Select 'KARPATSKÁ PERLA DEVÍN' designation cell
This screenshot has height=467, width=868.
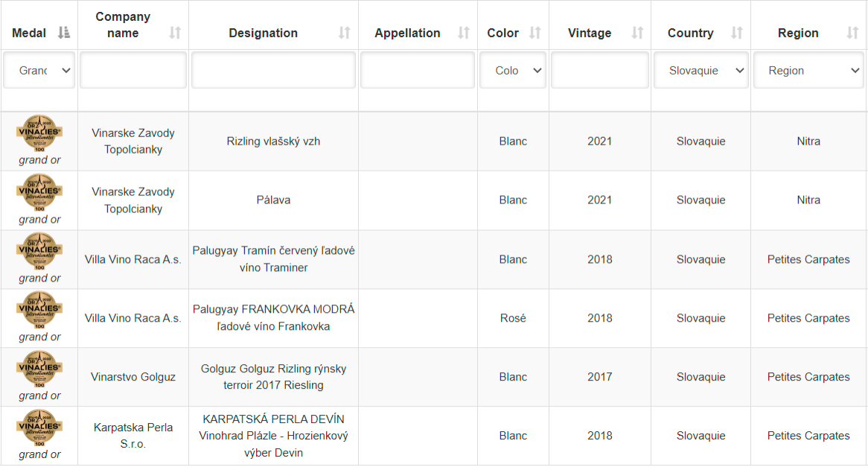tap(273, 436)
